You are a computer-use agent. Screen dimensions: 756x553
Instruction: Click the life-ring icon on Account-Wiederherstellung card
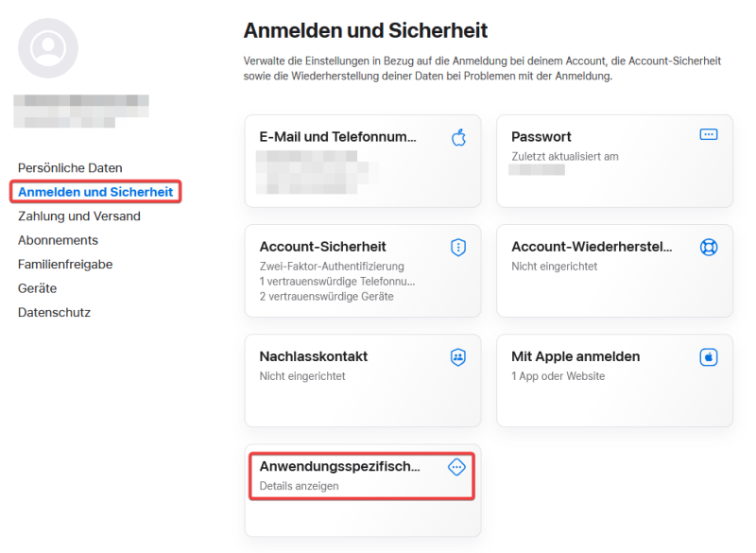coord(709,247)
